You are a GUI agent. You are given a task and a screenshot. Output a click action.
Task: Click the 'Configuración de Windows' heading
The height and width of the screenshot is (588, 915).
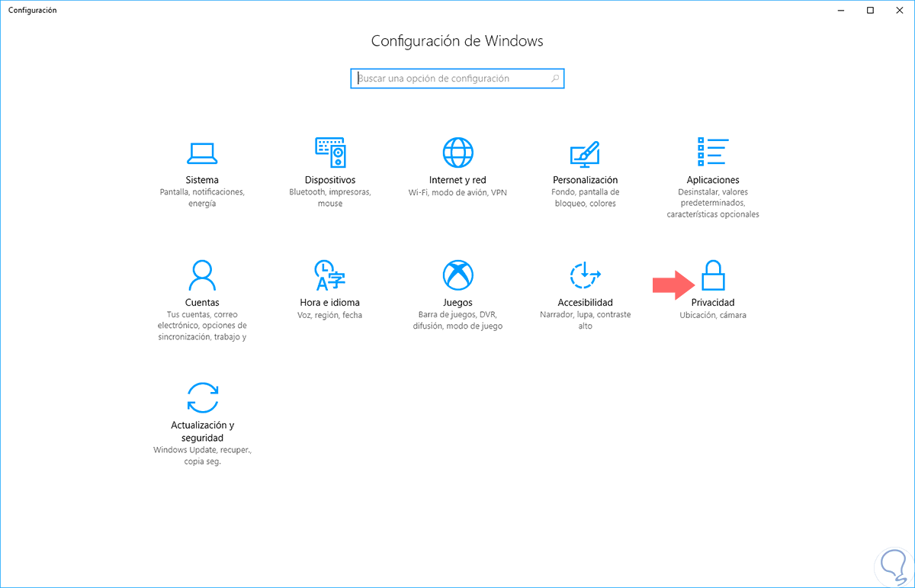(457, 41)
